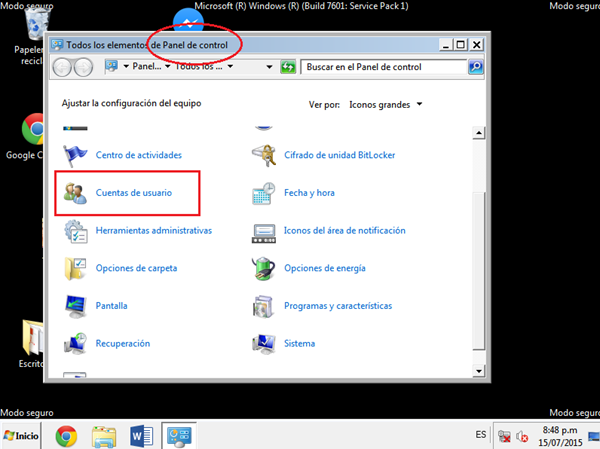The height and width of the screenshot is (449, 600).
Task: Click the refresh button beside the address bar
Action: pyautogui.click(x=288, y=67)
